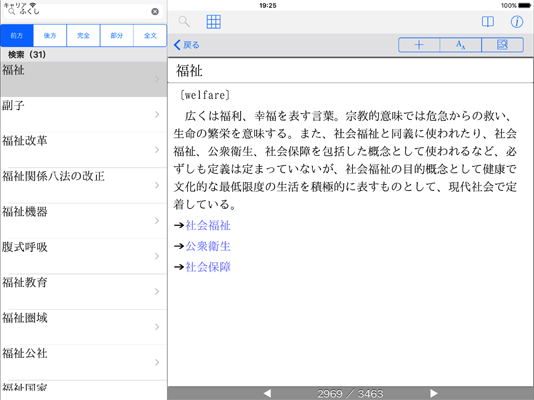The height and width of the screenshot is (400, 534).
Task: Click chevron on the 福祉教育 row
Action: point(157,291)
